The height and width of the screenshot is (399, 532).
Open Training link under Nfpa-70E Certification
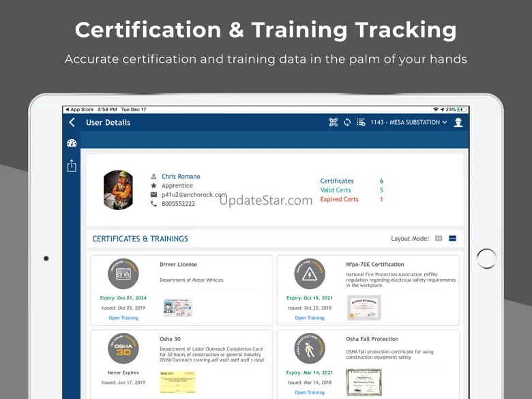(x=309, y=318)
